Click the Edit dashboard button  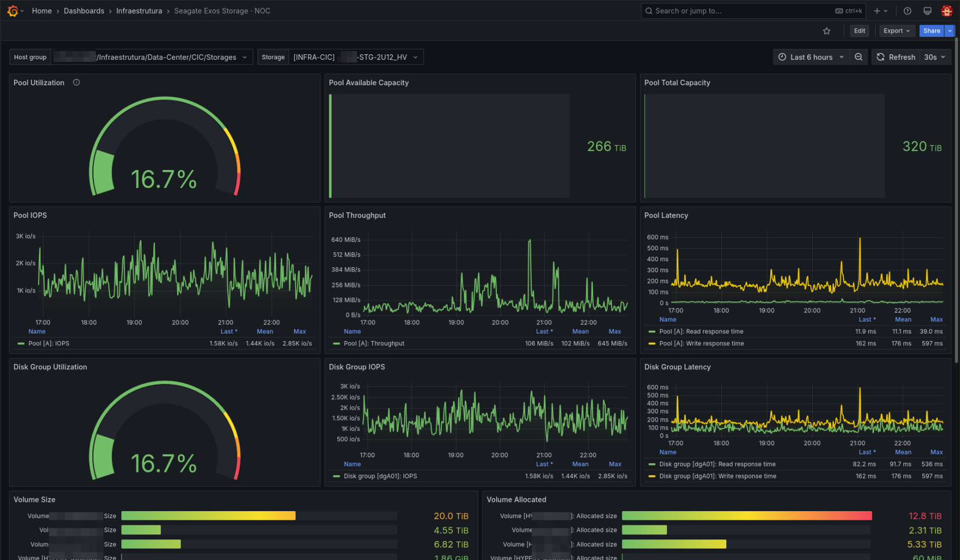[859, 31]
